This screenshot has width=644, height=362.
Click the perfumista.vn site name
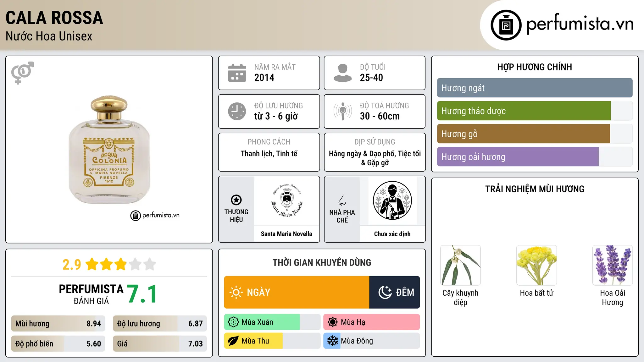[580, 24]
